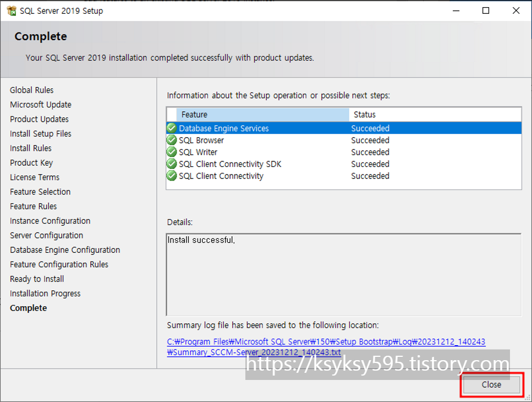Screen dimensions: 532x402
Task: Click the Succeeded status for Database Engine Services
Action: tap(370, 128)
